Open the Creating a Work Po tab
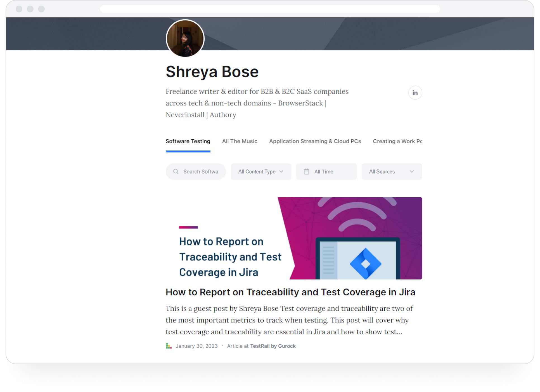The image size is (540, 392). pyautogui.click(x=397, y=141)
